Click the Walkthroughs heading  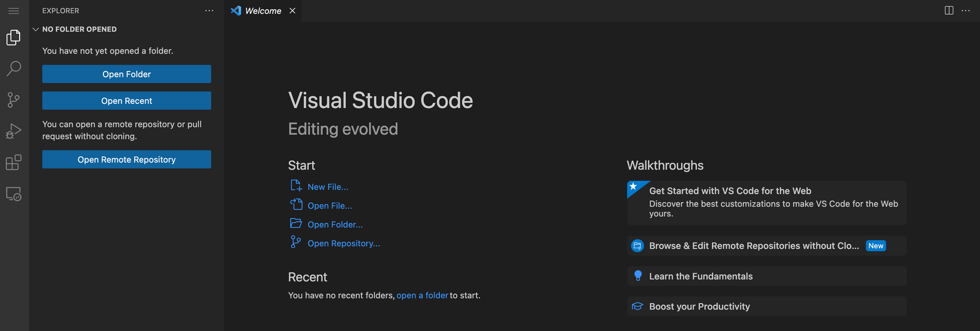(x=665, y=165)
